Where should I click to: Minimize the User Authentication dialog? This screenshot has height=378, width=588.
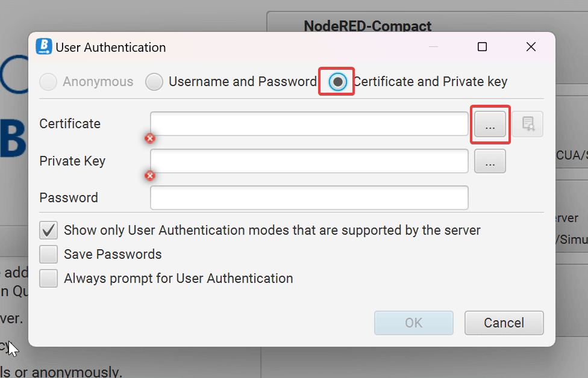433,46
